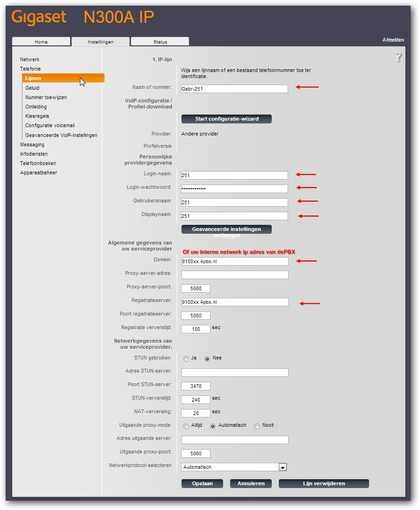Select Automatisch outgoing proxy mode
This screenshot has width=420, height=510.
coord(213,426)
